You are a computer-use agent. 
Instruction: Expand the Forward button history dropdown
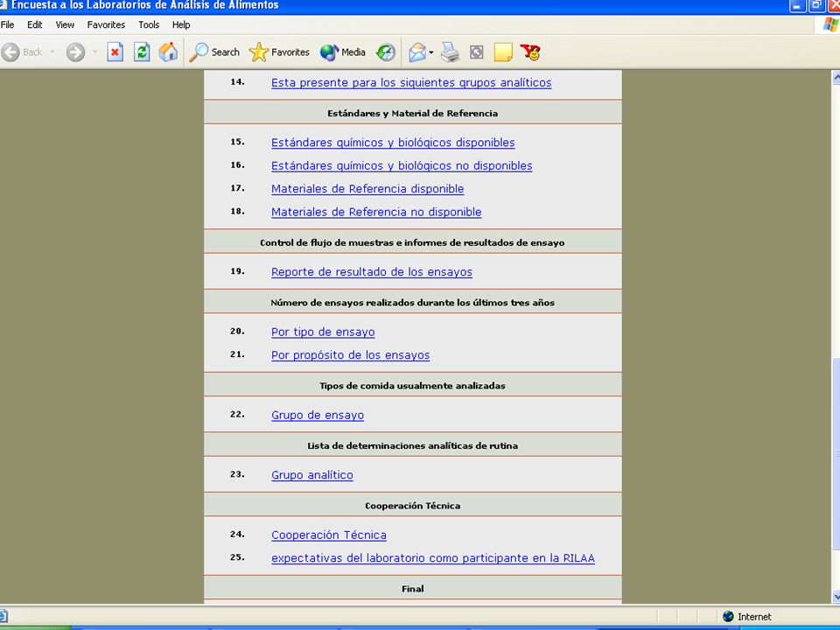pyautogui.click(x=94, y=52)
